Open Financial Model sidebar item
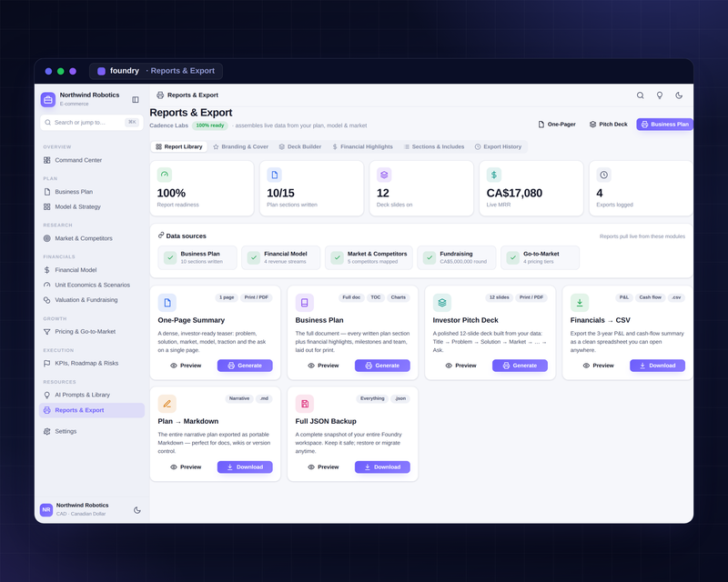This screenshot has width=728, height=582. click(92, 270)
